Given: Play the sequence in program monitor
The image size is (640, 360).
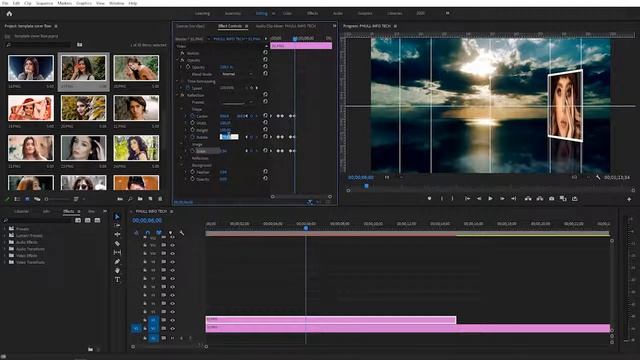Looking at the screenshot, I should [490, 199].
